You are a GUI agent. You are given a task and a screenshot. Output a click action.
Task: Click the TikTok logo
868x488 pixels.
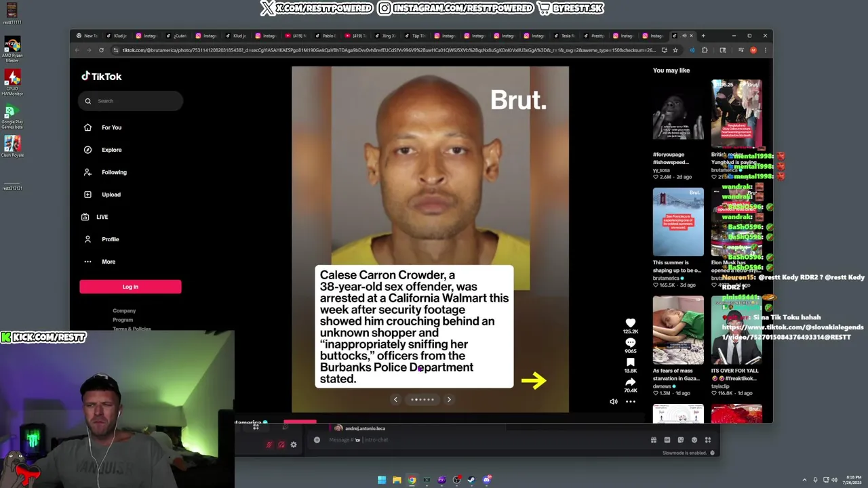(x=102, y=77)
